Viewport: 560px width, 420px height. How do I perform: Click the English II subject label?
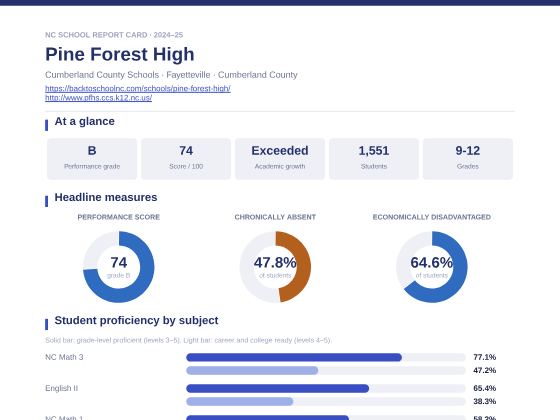(x=61, y=388)
